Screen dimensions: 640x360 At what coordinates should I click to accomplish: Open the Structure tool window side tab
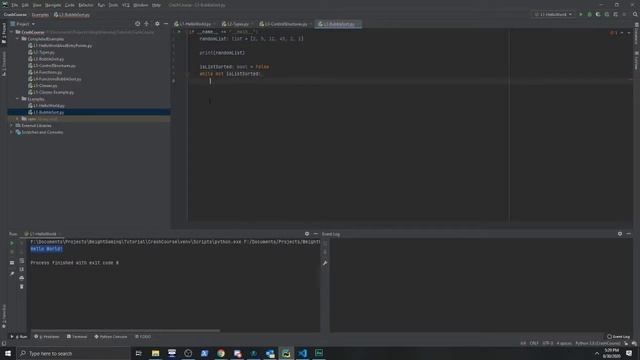4,64
